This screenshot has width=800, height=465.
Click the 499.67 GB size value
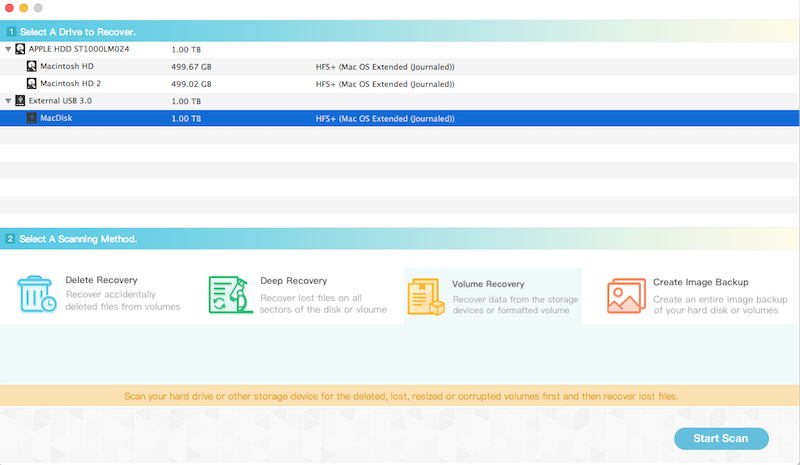coord(191,67)
